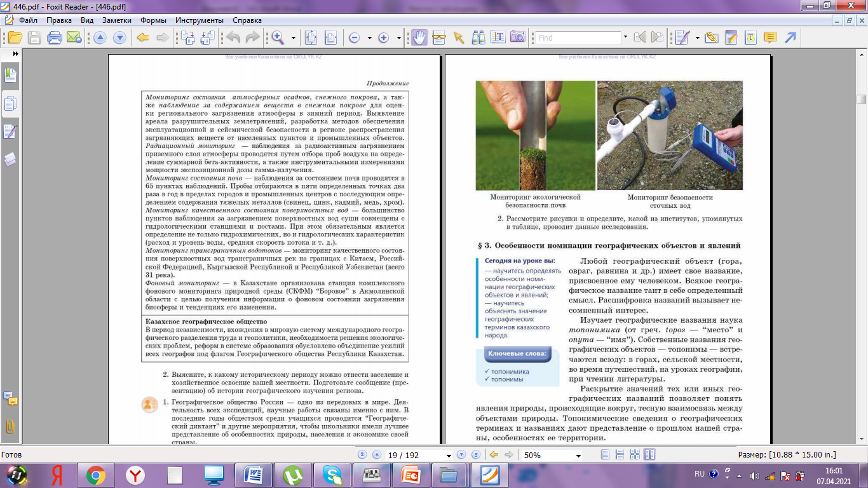Go to previous page button in status bar
This screenshot has height=488, width=868.
click(376, 455)
